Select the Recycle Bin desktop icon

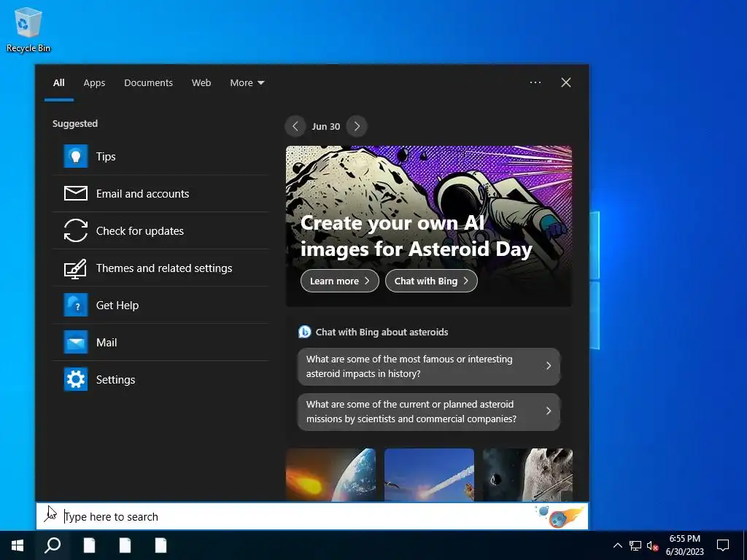28,30
